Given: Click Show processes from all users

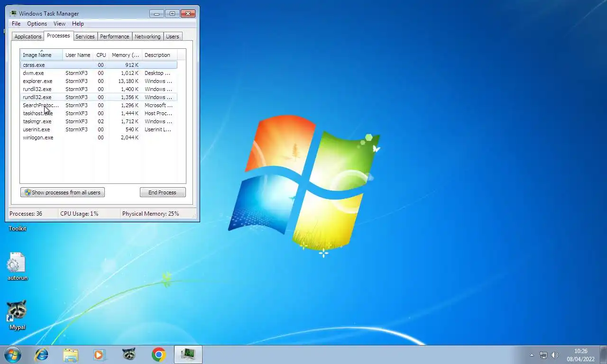Looking at the screenshot, I should [63, 192].
